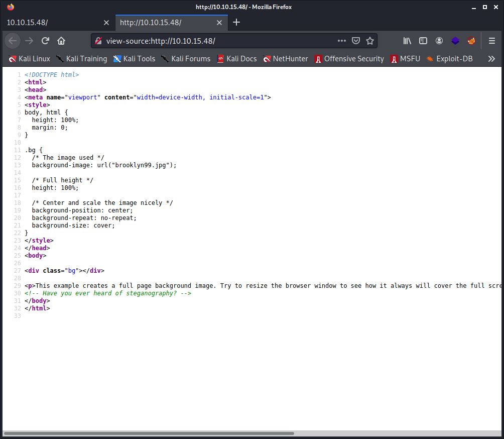Close the active view-source tab

[219, 23]
